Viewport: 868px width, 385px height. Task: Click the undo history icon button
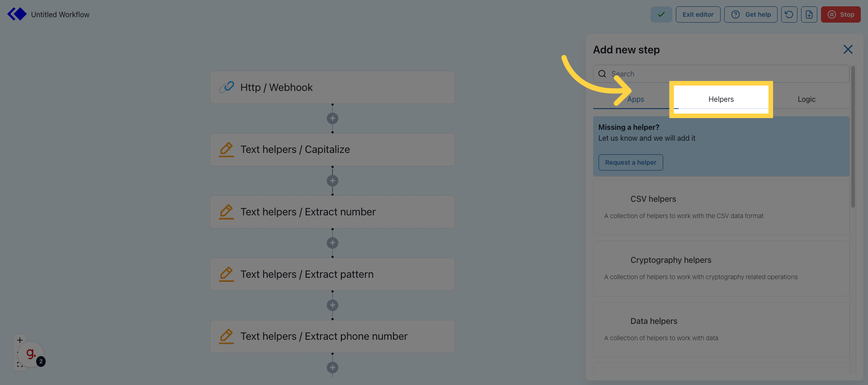click(x=789, y=14)
